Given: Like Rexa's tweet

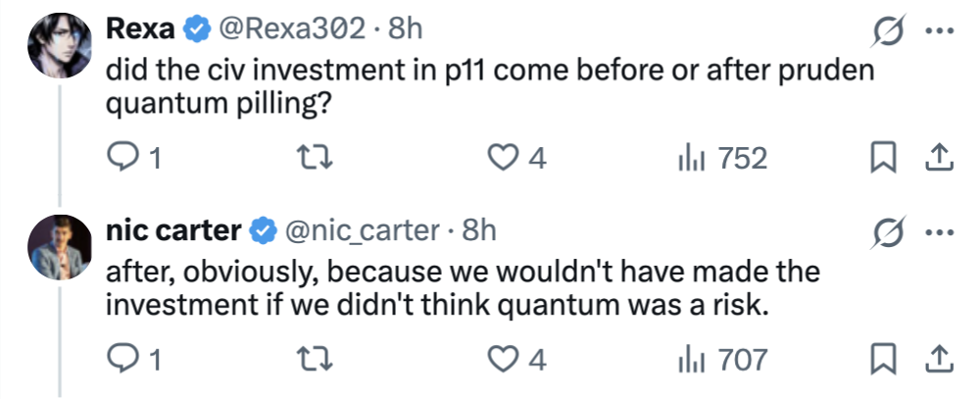Looking at the screenshot, I should coord(502,158).
